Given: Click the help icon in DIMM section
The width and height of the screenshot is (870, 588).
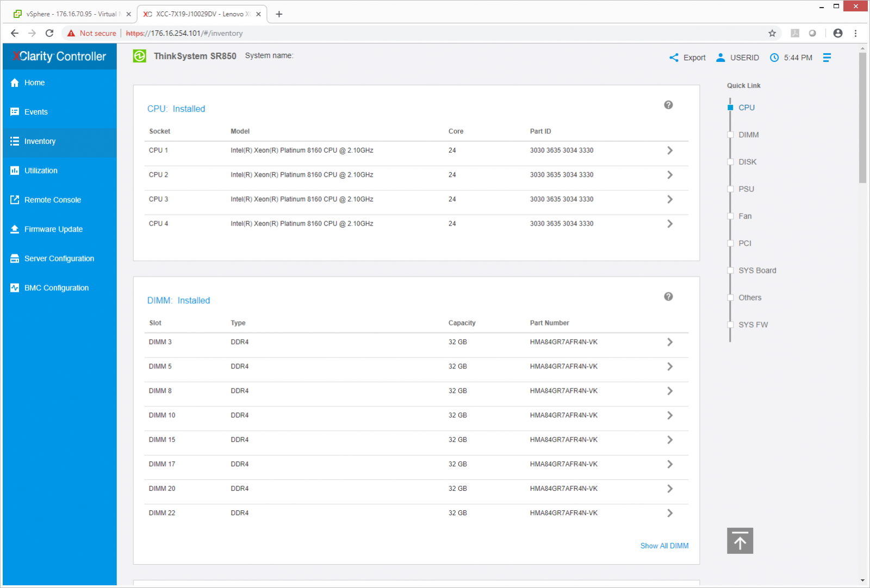Looking at the screenshot, I should pyautogui.click(x=668, y=297).
